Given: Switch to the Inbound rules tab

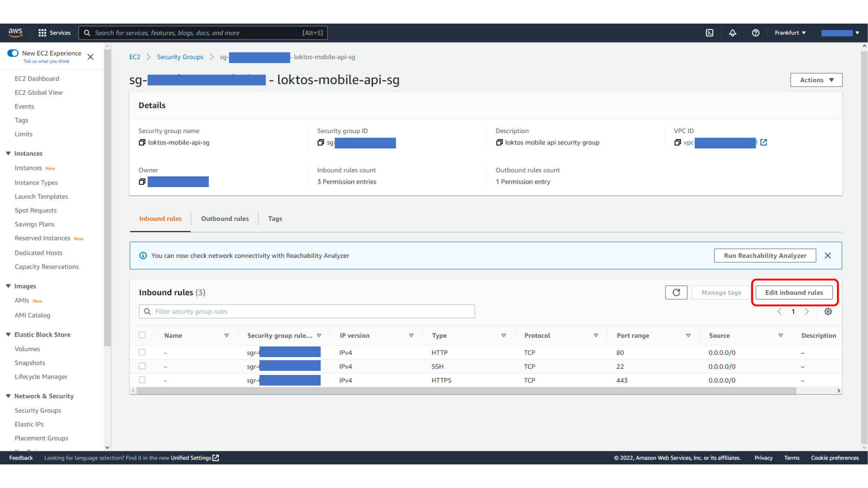Looking at the screenshot, I should tap(160, 219).
